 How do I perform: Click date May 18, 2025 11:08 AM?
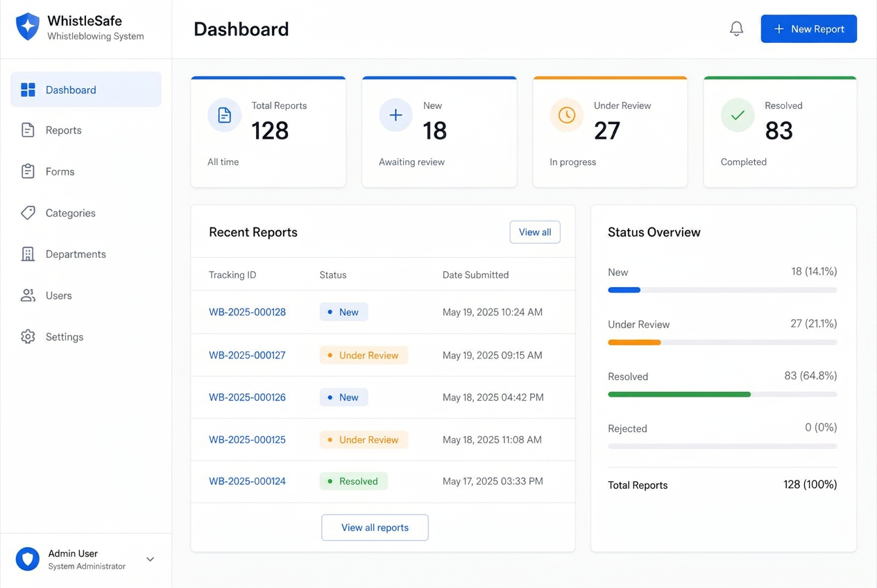pyautogui.click(x=493, y=440)
